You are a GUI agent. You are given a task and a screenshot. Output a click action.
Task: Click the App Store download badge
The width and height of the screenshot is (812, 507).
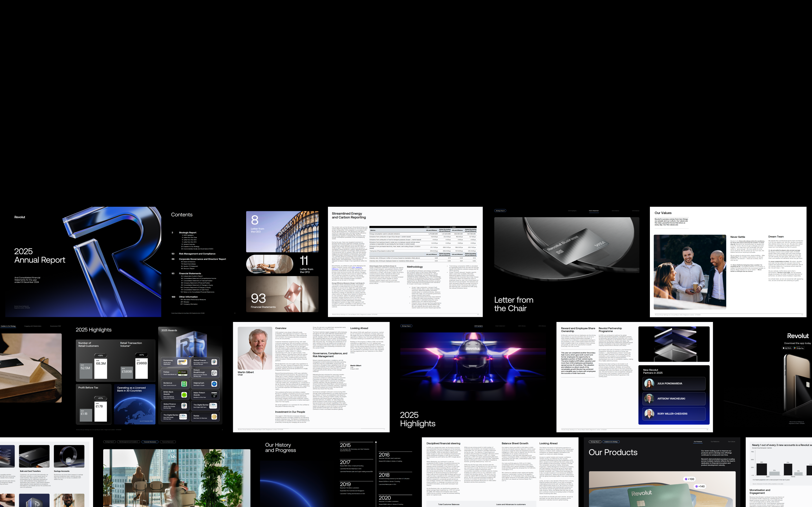click(787, 348)
